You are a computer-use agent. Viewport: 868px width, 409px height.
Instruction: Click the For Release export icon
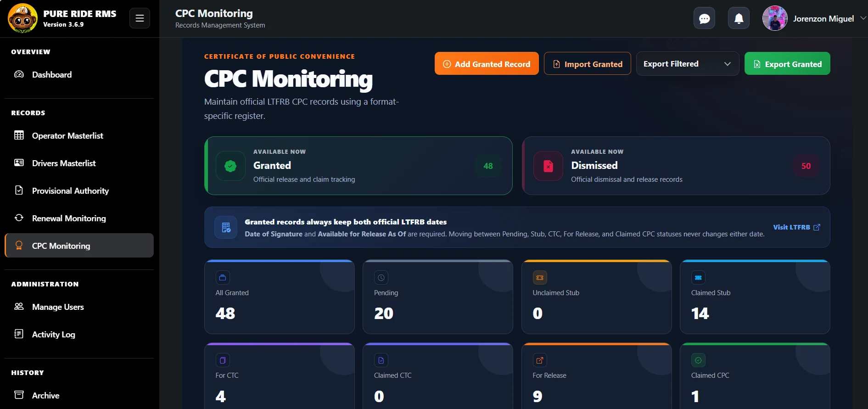click(x=540, y=360)
